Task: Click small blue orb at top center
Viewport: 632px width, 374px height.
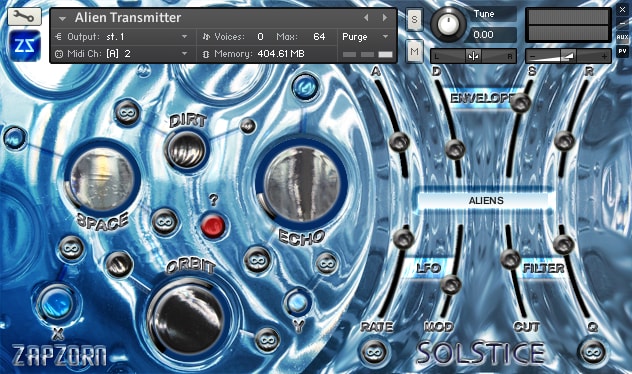Action: click(305, 87)
